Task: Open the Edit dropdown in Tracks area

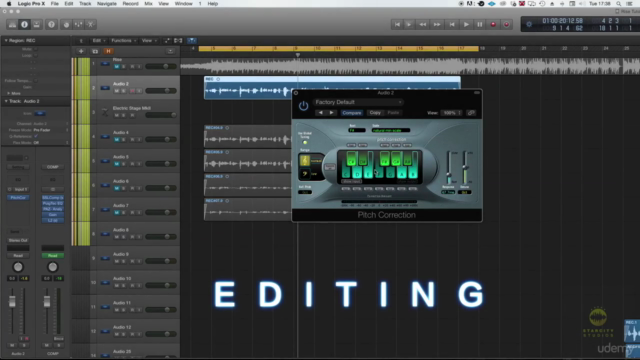Action: click(98, 40)
